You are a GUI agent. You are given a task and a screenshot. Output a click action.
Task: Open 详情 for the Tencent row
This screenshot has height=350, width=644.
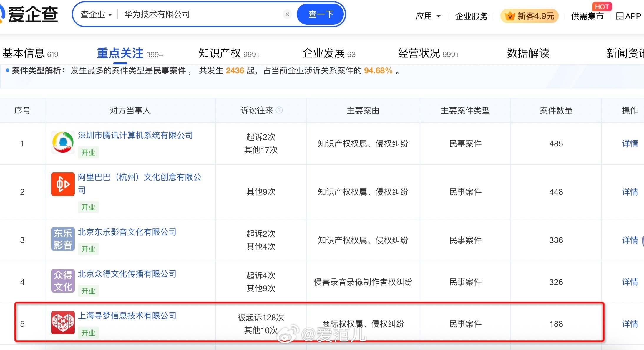coord(630,143)
